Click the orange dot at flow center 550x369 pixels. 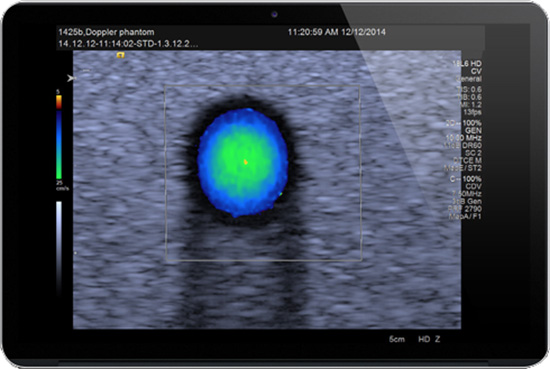(x=246, y=162)
